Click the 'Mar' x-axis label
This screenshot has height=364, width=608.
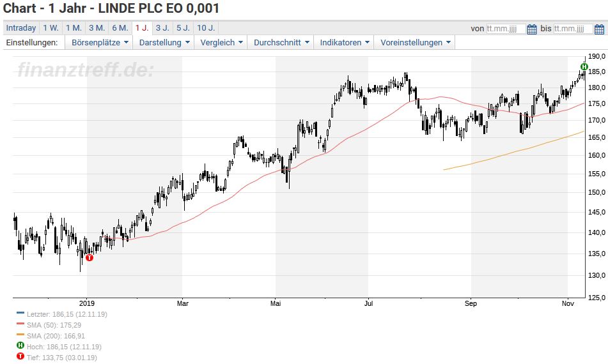(x=183, y=303)
